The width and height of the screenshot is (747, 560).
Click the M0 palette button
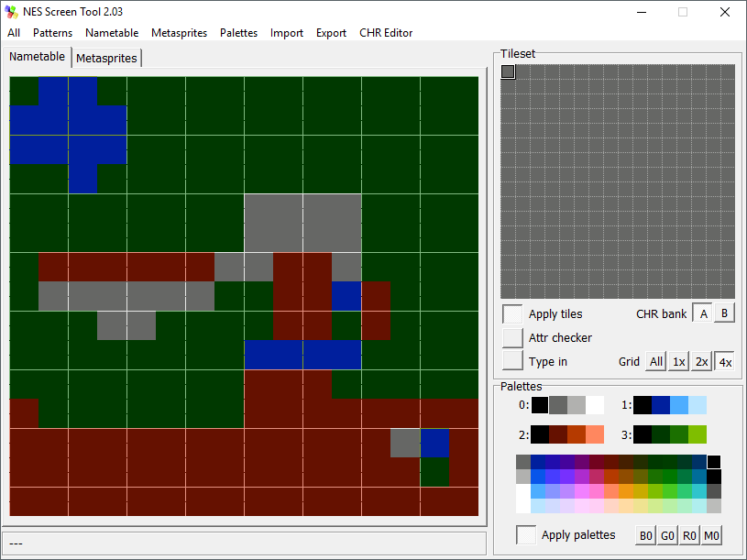712,535
